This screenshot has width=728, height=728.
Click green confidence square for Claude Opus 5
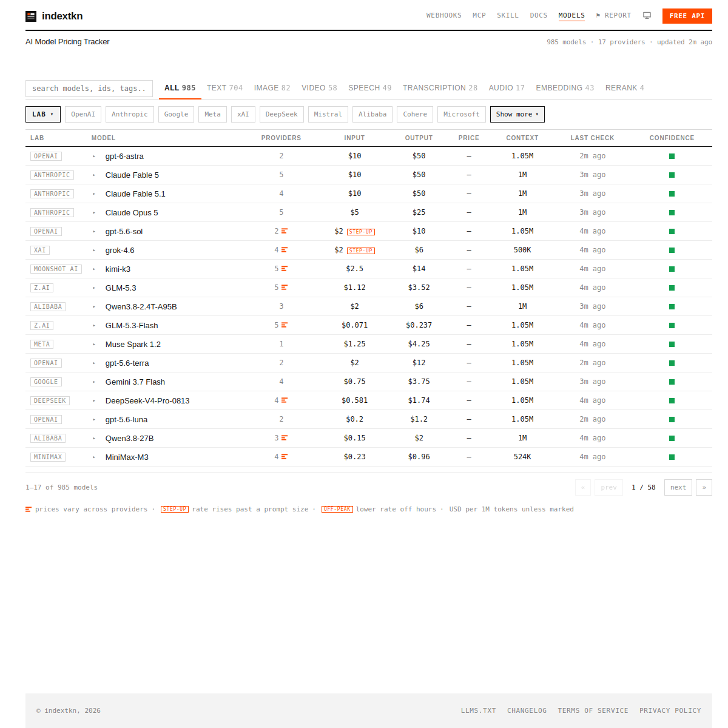pos(672,213)
